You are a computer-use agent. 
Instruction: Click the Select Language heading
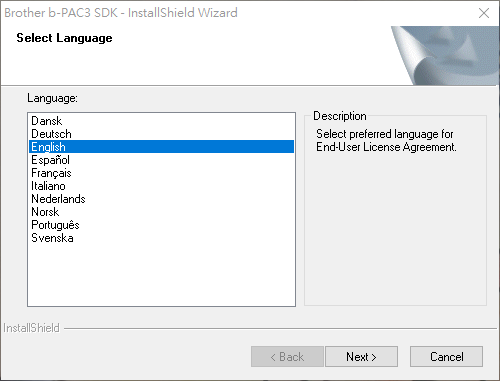pos(64,38)
